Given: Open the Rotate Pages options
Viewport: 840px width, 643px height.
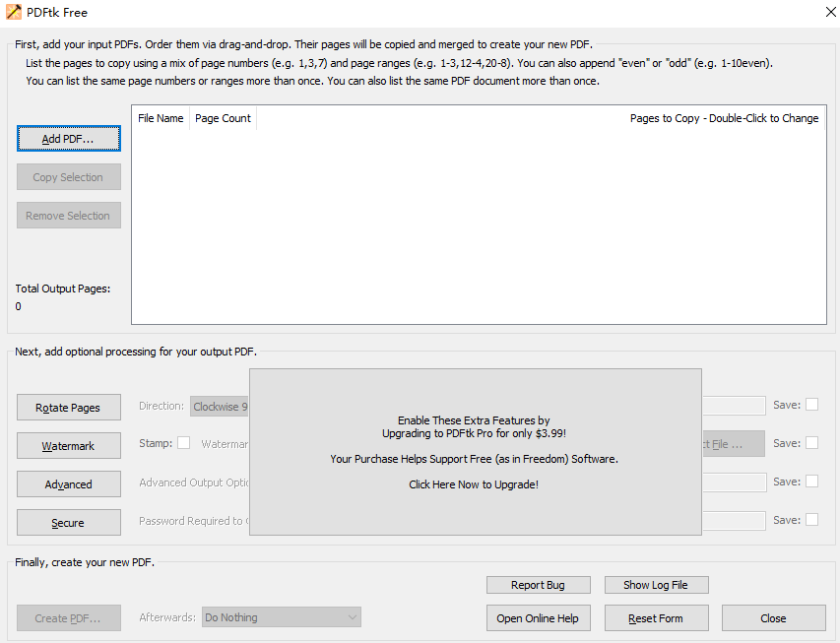Looking at the screenshot, I should pyautogui.click(x=68, y=408).
